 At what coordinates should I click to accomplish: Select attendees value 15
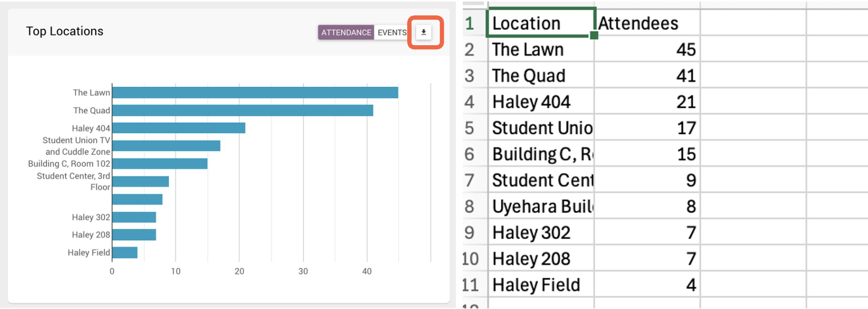tap(647, 154)
